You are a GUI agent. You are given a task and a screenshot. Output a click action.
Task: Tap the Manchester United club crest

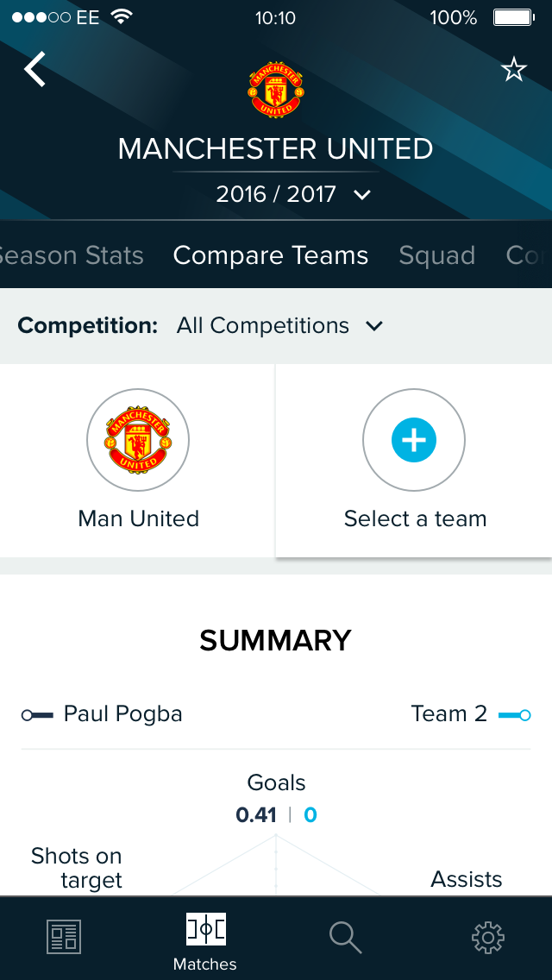275,89
